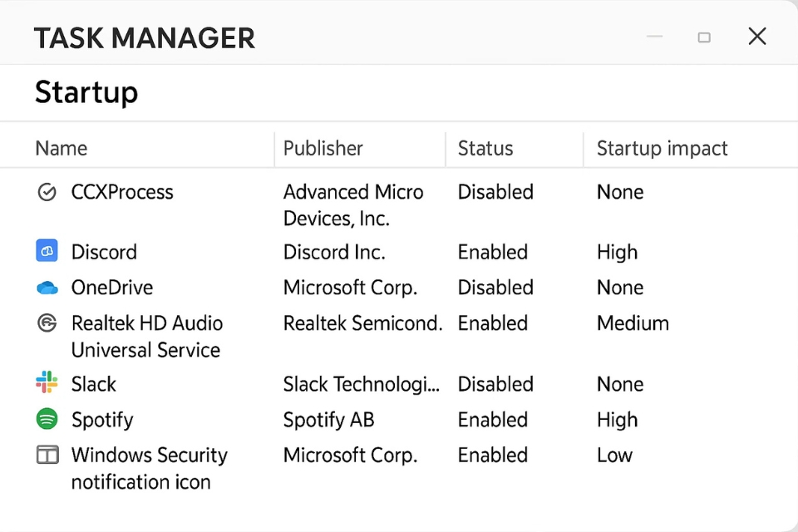
Task: Select the Spotify entry name
Action: click(x=102, y=420)
